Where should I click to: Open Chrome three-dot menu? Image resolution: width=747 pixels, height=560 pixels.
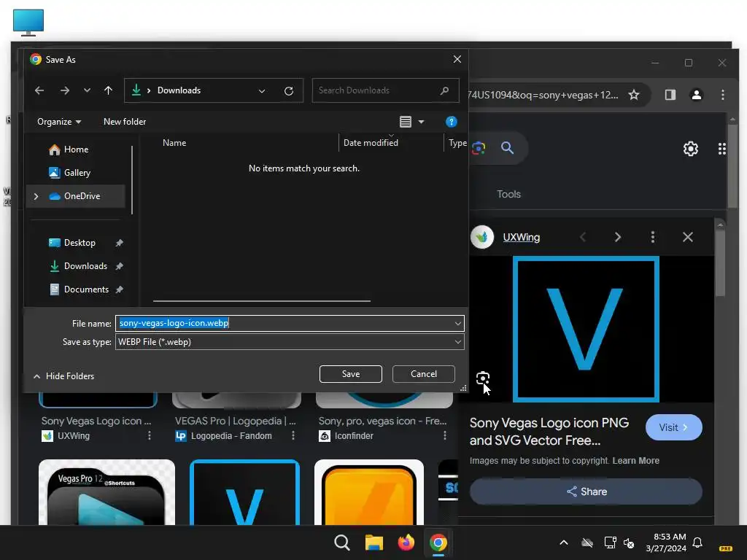723,95
